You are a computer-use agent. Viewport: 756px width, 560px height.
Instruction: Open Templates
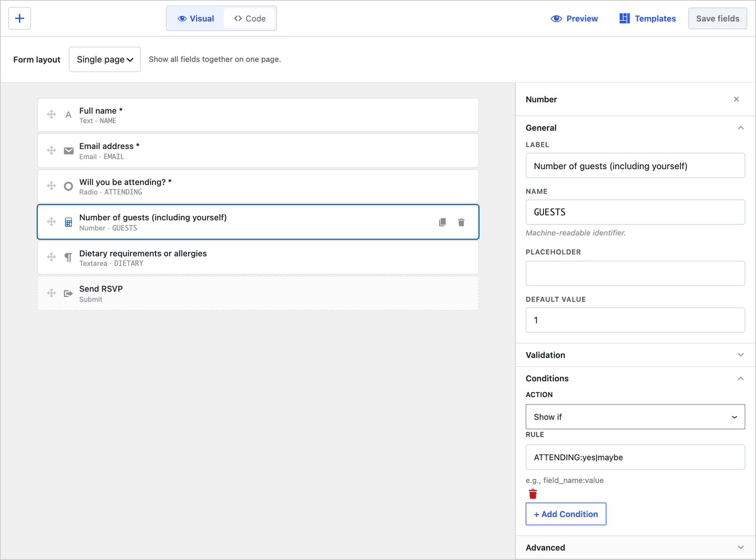tap(647, 18)
